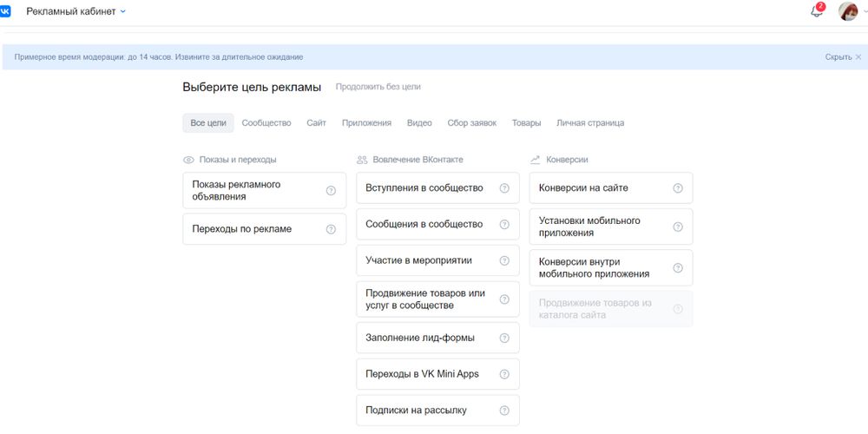The image size is (868, 434).
Task: Switch to the Сайт tab
Action: [x=316, y=123]
